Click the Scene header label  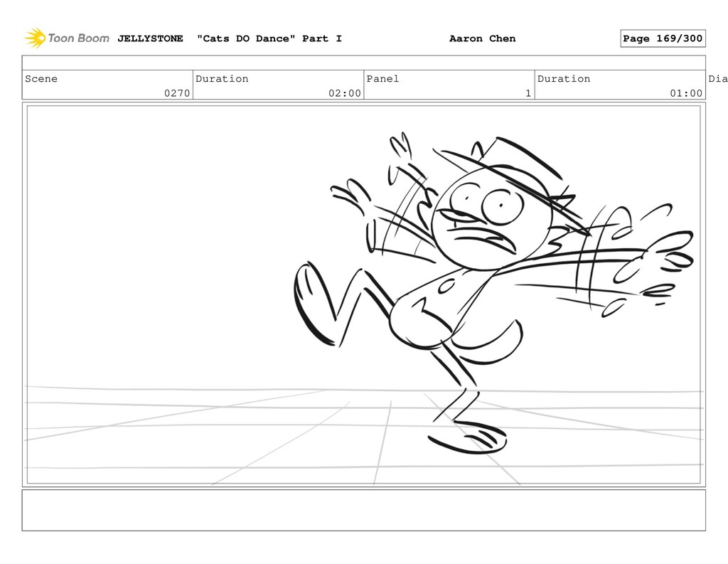pos(41,78)
